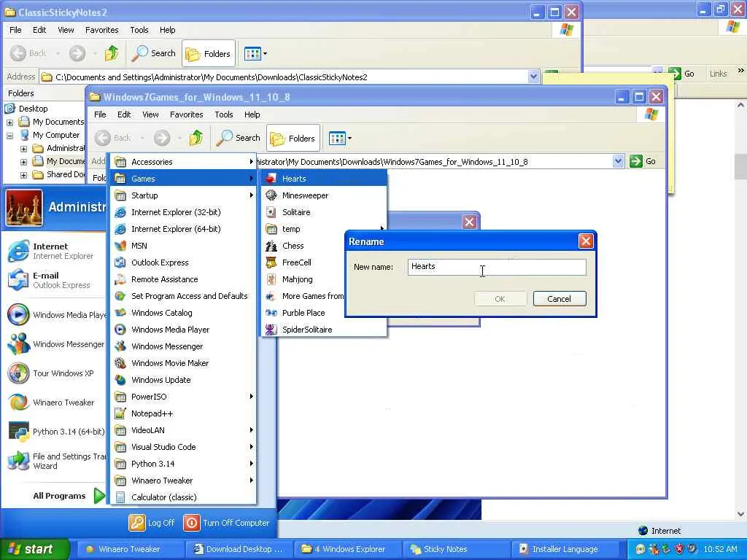Open Outlook Express from programs list
The height and width of the screenshot is (560, 747).
tap(184, 262)
